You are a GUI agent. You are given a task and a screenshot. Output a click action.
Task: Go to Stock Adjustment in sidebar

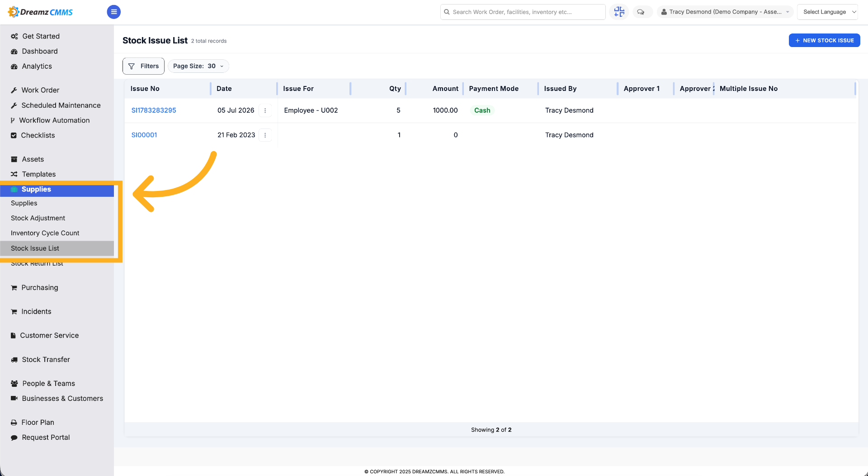coord(38,218)
